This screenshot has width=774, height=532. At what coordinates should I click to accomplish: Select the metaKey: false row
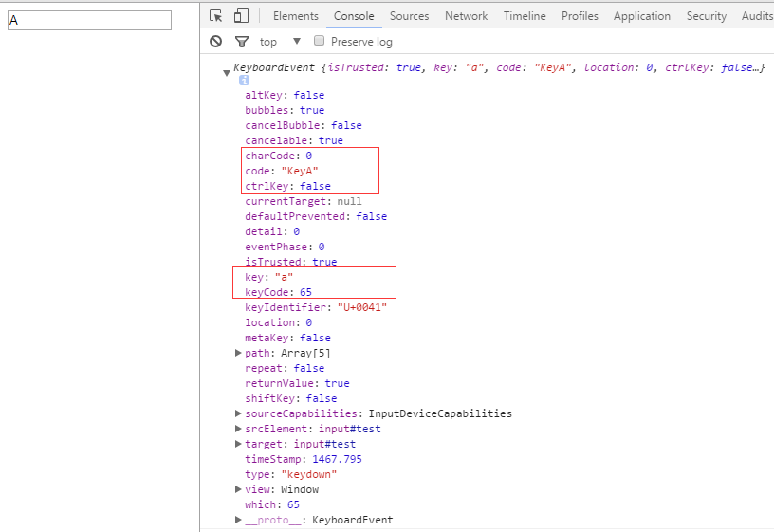pyautogui.click(x=287, y=338)
